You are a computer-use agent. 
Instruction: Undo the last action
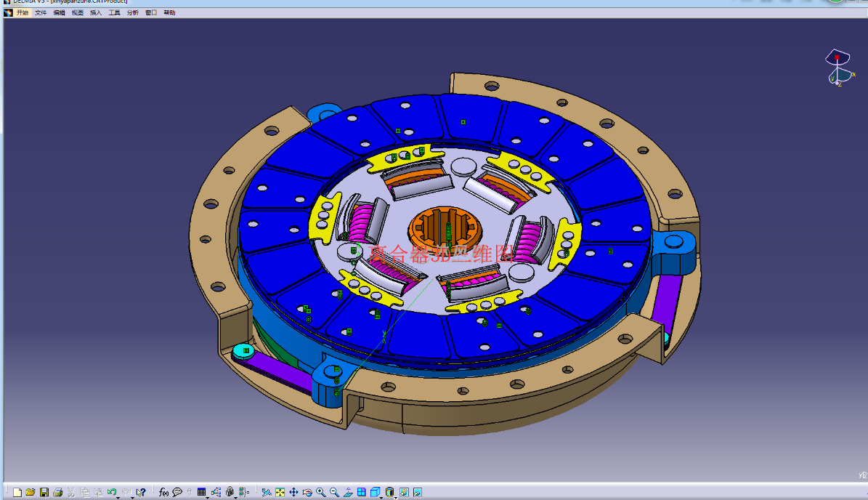click(x=111, y=492)
